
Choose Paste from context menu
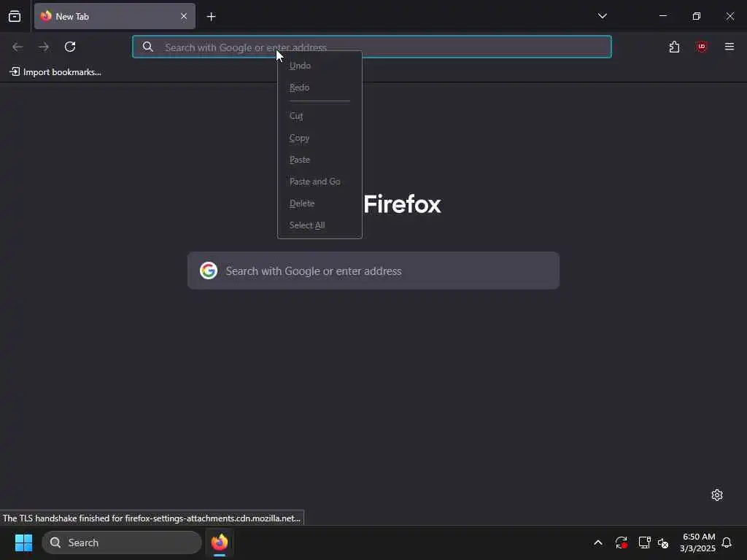click(320, 160)
